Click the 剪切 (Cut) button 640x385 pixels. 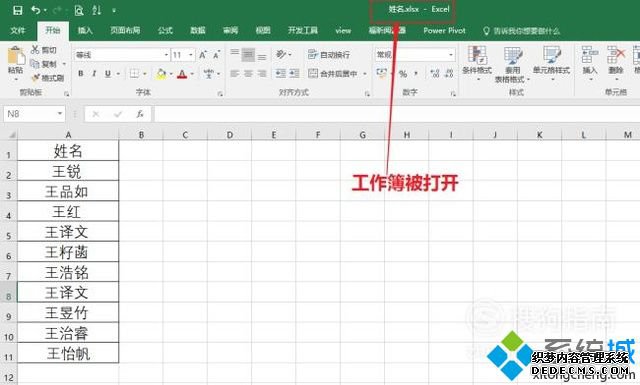pos(44,50)
